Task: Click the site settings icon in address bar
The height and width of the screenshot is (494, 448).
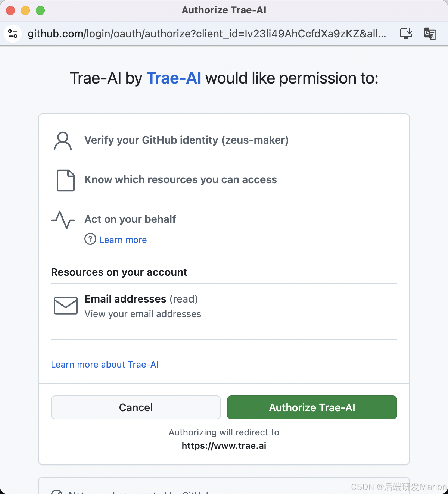Action: click(x=13, y=34)
